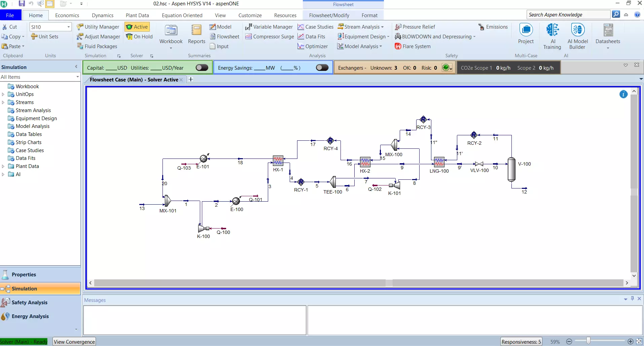Select the K-100 compressor unit
Viewport: 644px width, 346px height.
(204, 229)
